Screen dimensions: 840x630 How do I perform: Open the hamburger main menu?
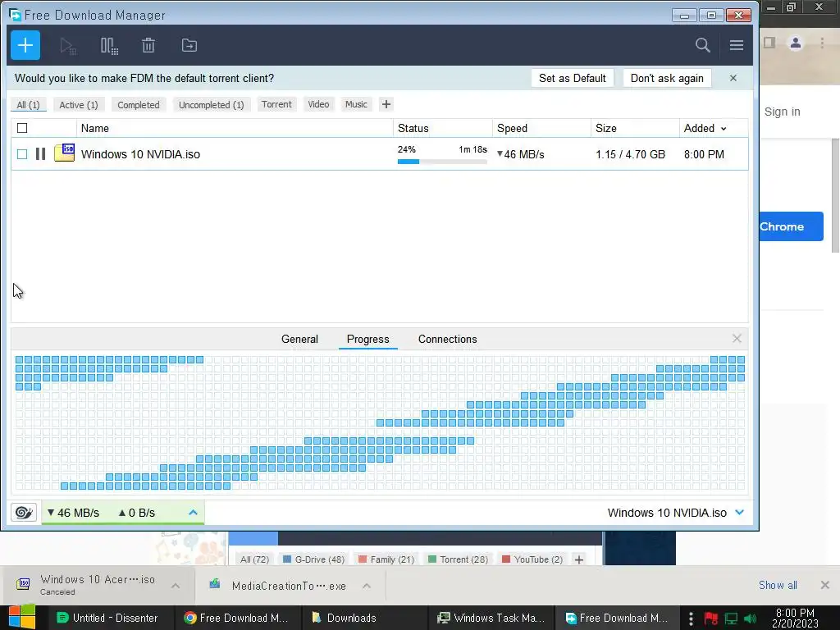(x=736, y=46)
